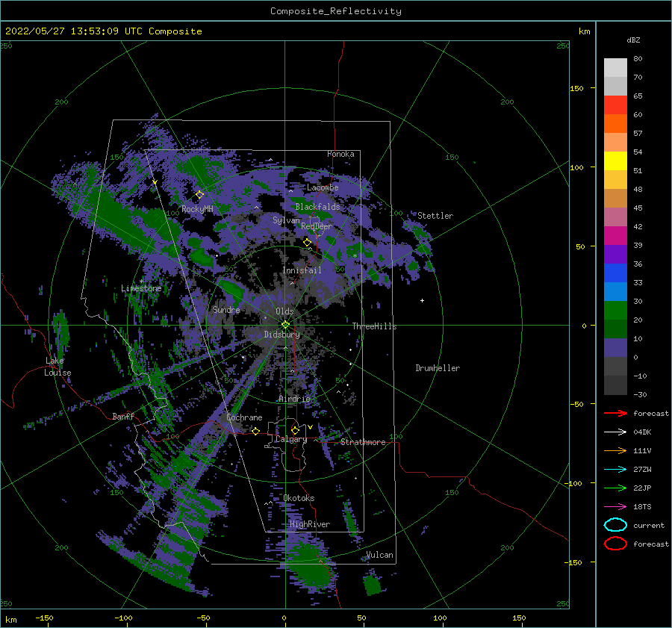Click the RedDeer city label
This screenshot has width=672, height=628.
[317, 226]
